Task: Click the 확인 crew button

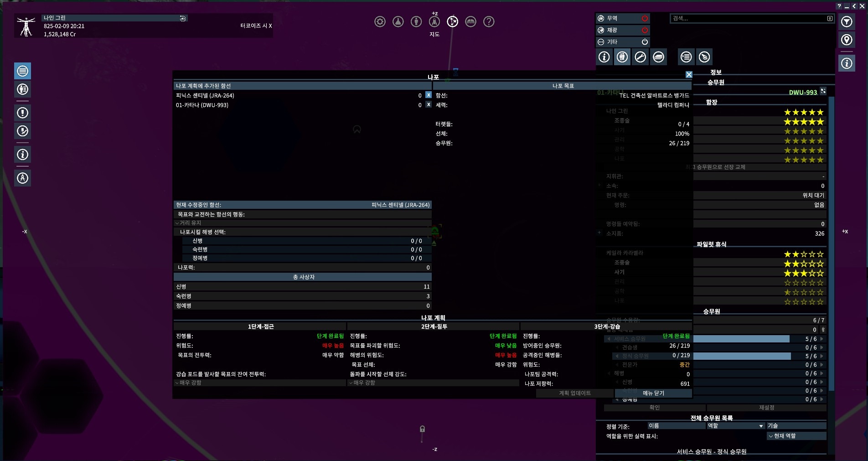Action: [x=655, y=408]
